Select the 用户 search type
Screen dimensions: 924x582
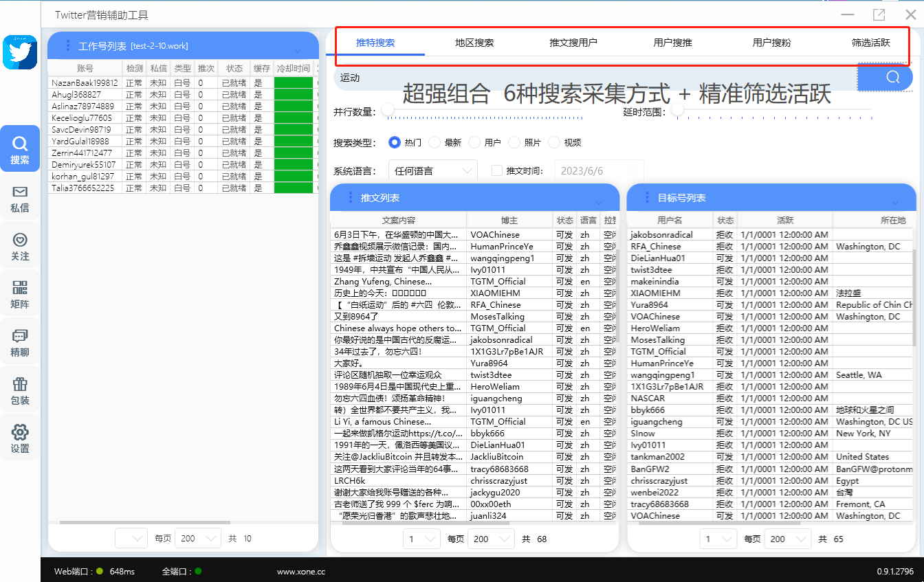474,142
